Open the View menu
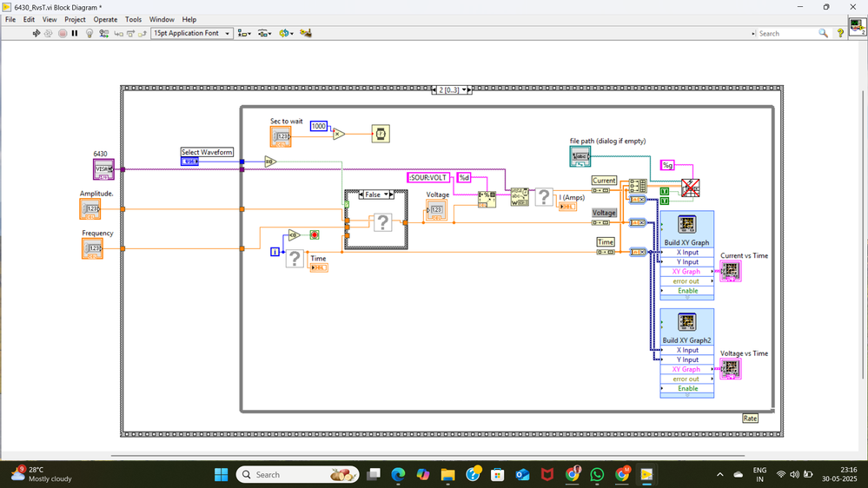This screenshot has width=868, height=488. point(50,19)
